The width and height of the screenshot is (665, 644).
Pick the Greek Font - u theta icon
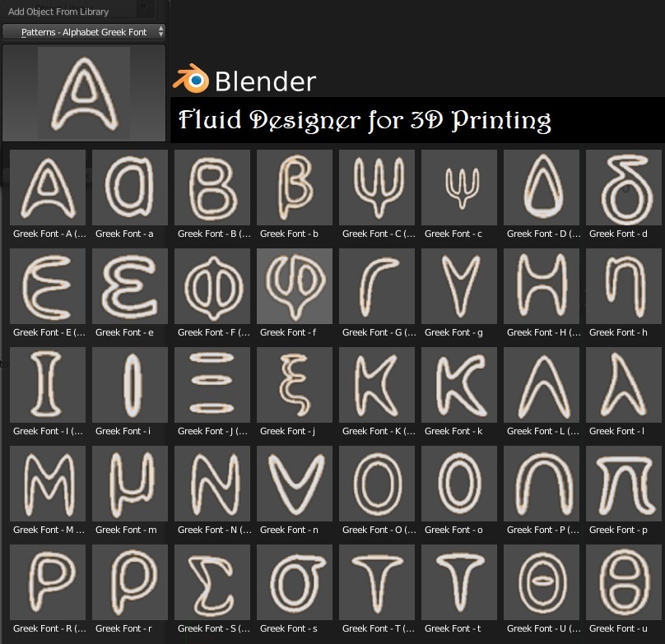coord(624,582)
